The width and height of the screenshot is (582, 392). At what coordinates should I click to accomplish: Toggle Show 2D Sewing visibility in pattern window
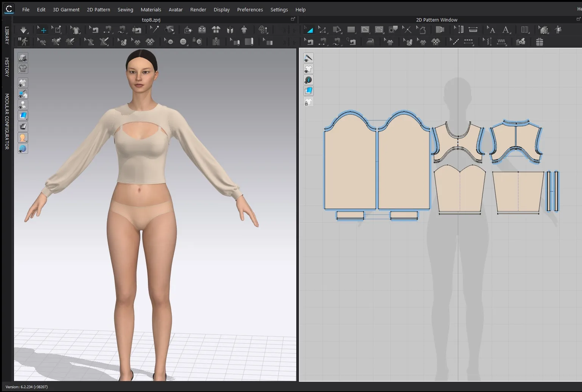coord(309,58)
